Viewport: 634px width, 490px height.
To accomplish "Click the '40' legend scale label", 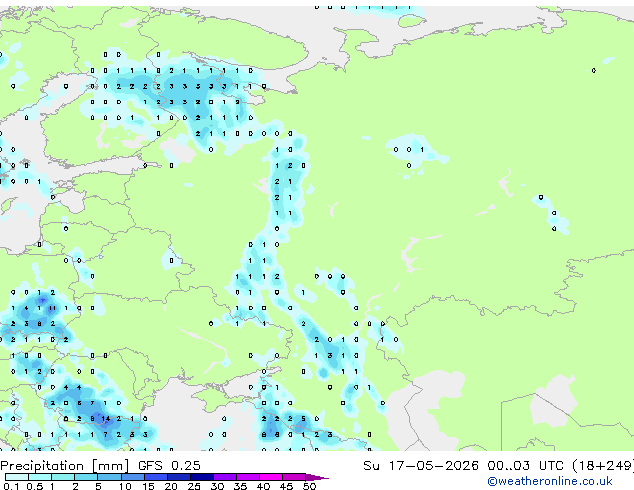I will [x=263, y=486].
